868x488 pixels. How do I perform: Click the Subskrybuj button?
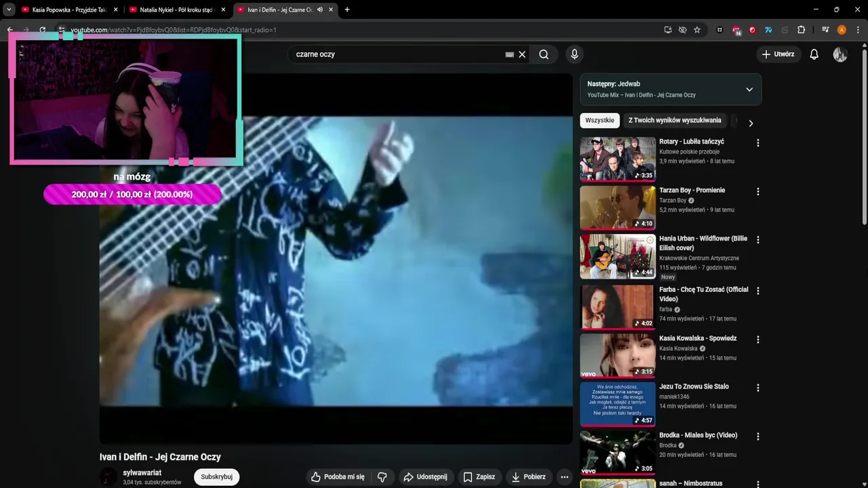(216, 476)
